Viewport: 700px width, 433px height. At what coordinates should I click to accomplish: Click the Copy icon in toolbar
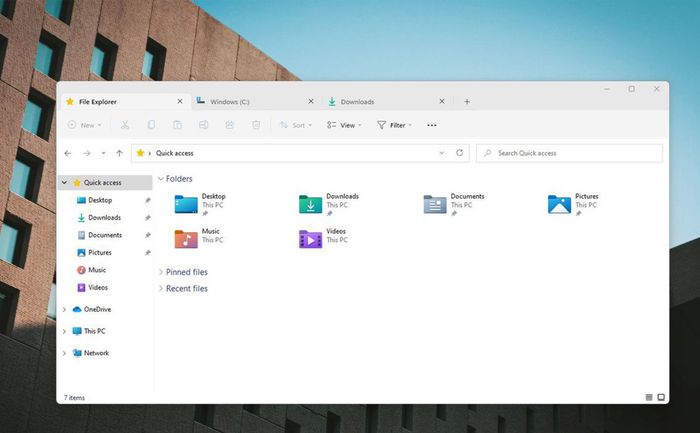[x=151, y=125]
